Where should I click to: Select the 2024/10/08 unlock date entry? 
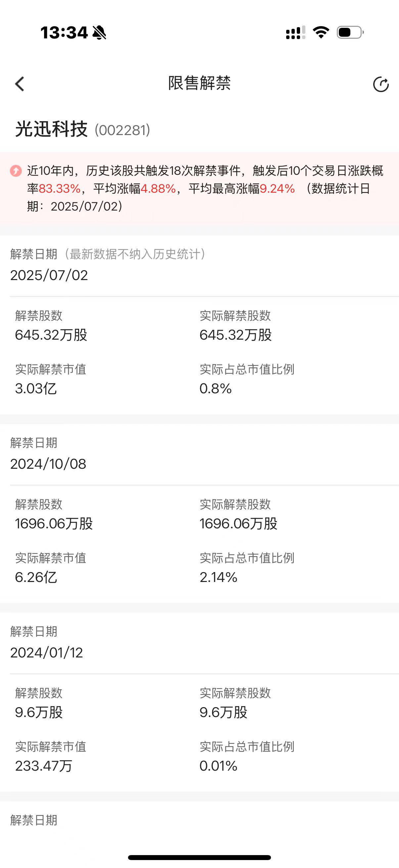tap(48, 464)
